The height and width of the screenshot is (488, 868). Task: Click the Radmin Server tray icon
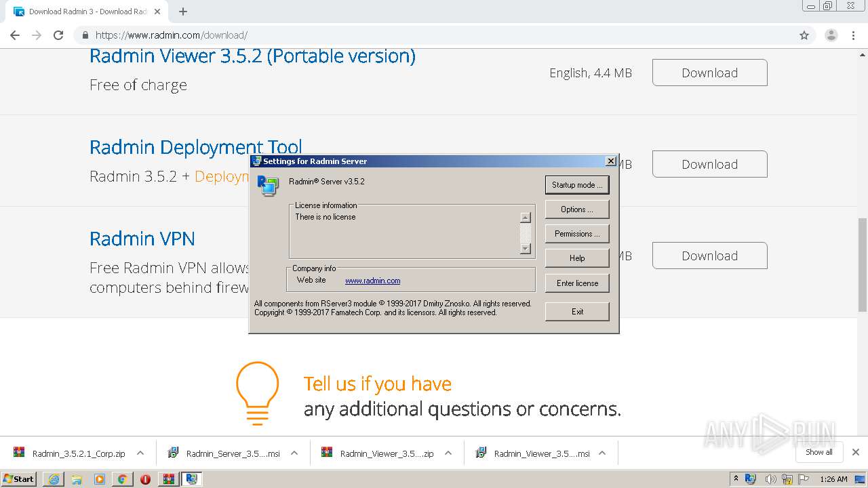750,479
